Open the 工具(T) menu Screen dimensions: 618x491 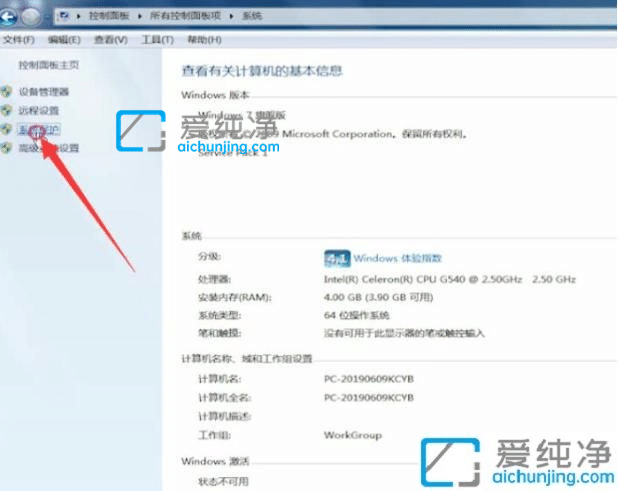pos(158,40)
